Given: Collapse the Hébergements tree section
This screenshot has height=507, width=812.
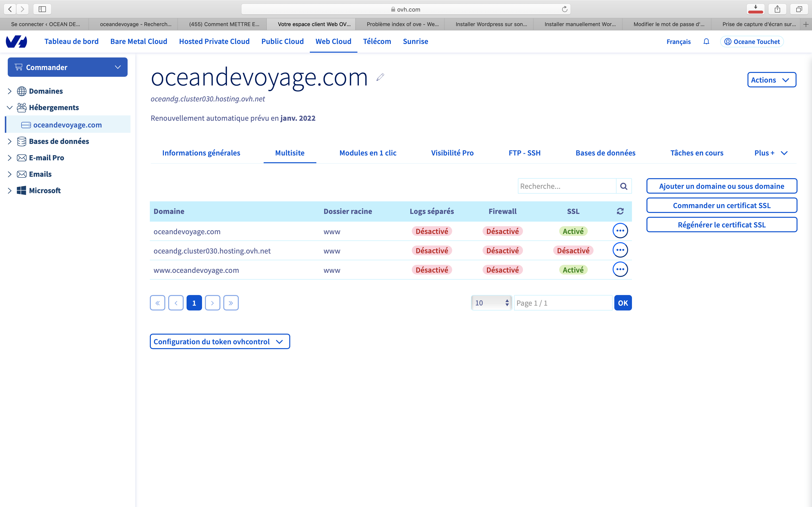Looking at the screenshot, I should (x=10, y=108).
